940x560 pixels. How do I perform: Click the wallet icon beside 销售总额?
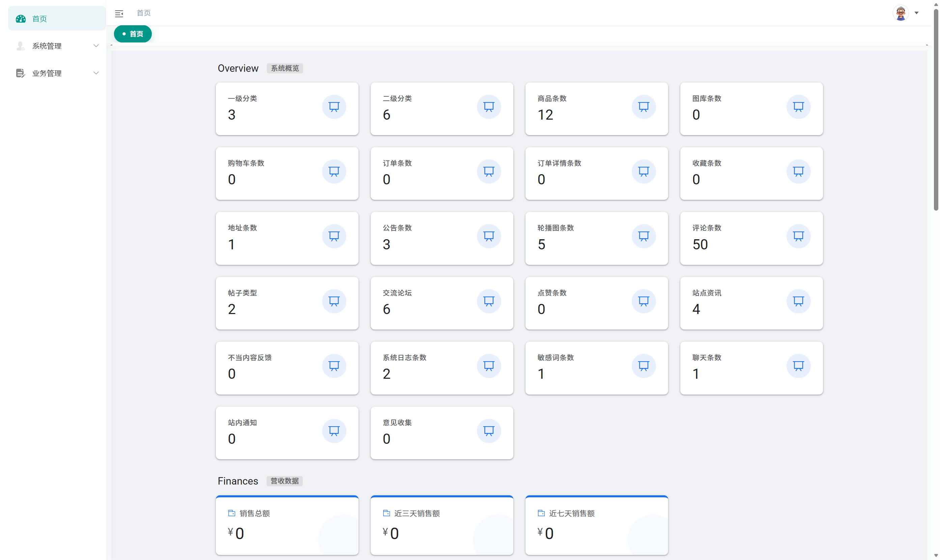[231, 513]
